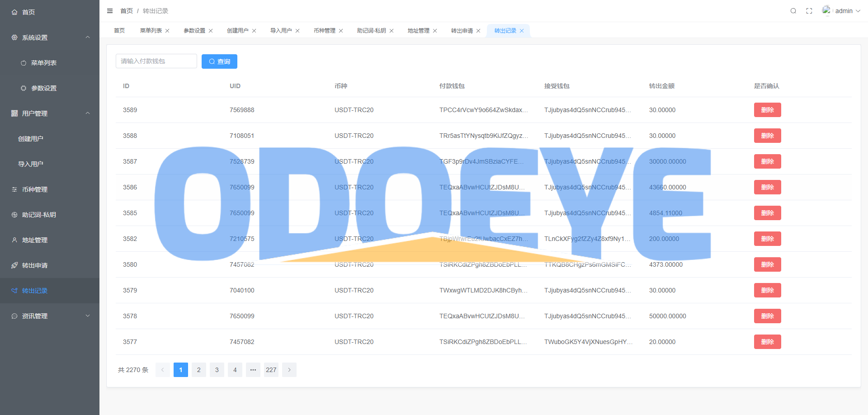Close the active 转出记录 tab

pyautogui.click(x=522, y=31)
